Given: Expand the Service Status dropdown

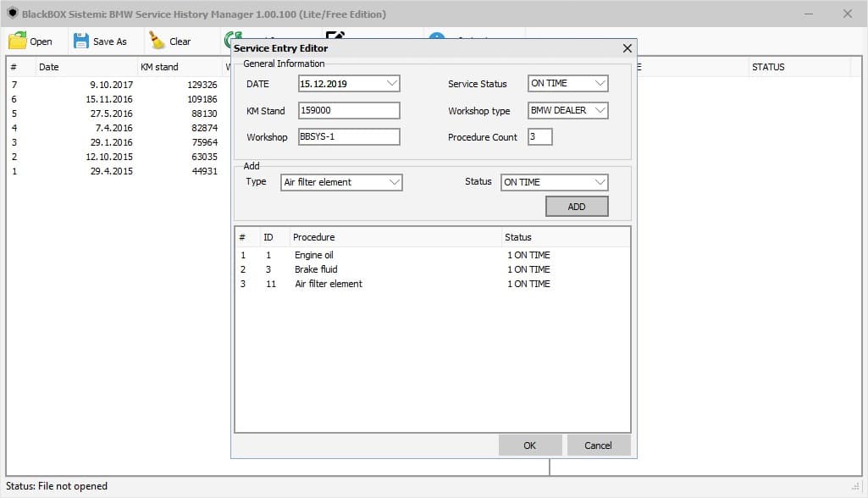Looking at the screenshot, I should tap(600, 84).
